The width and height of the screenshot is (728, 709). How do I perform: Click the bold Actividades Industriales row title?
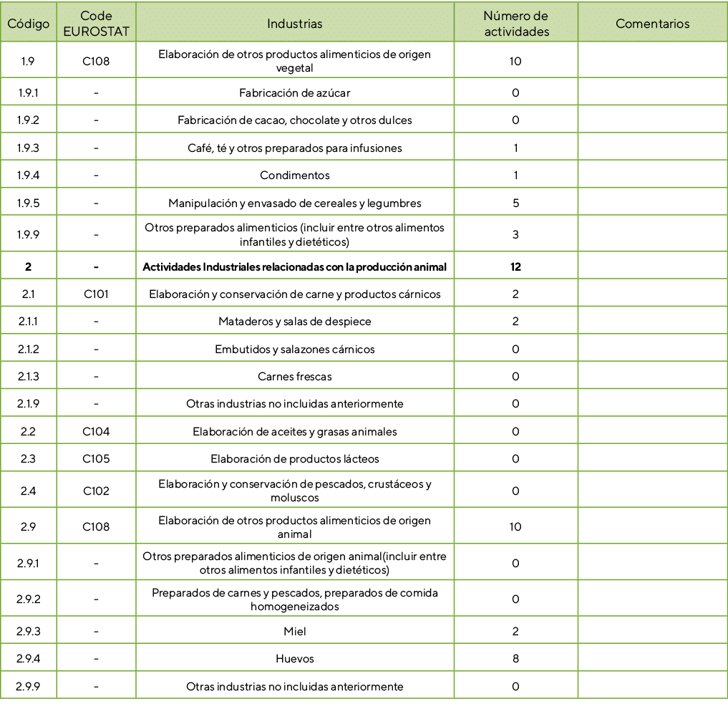(x=294, y=267)
